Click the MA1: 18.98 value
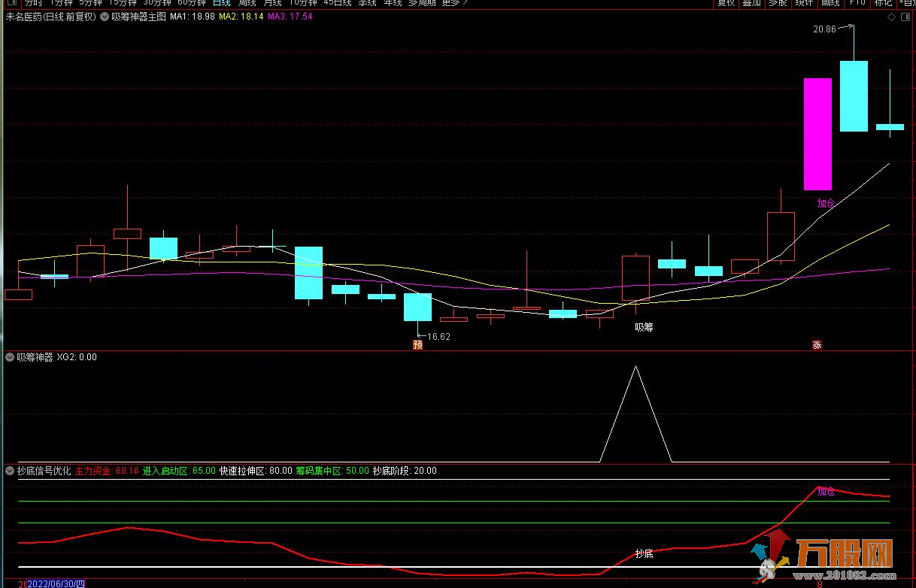 pyautogui.click(x=193, y=16)
